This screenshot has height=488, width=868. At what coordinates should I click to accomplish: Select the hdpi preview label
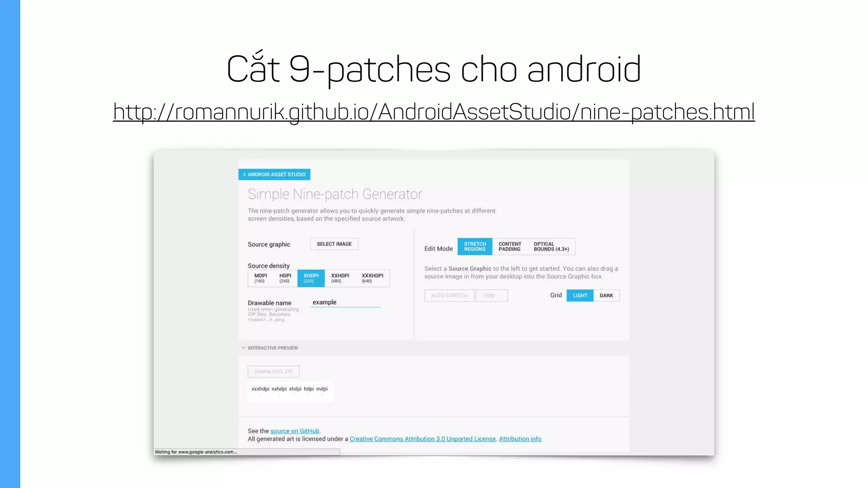[309, 389]
